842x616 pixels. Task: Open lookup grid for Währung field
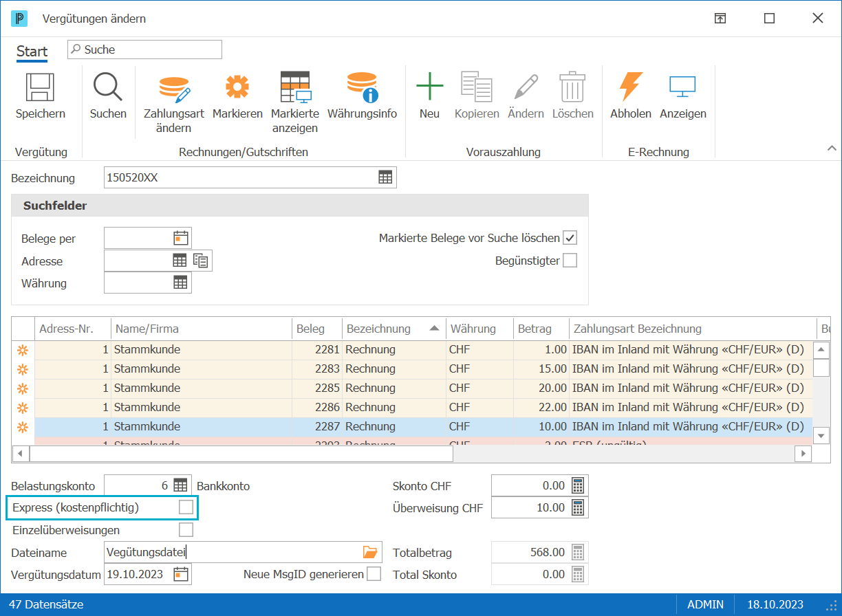tap(180, 283)
